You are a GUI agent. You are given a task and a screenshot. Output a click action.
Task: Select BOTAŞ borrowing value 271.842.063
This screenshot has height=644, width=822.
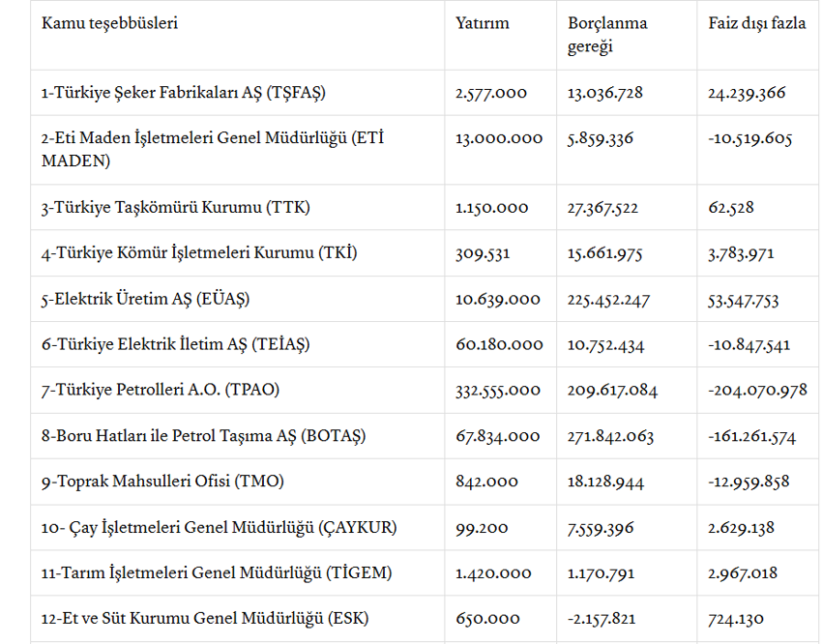pyautogui.click(x=611, y=436)
